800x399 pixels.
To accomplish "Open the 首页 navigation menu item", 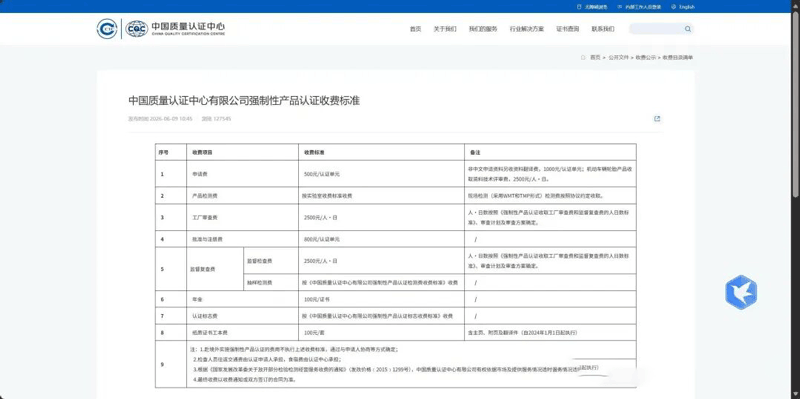I will (x=415, y=29).
